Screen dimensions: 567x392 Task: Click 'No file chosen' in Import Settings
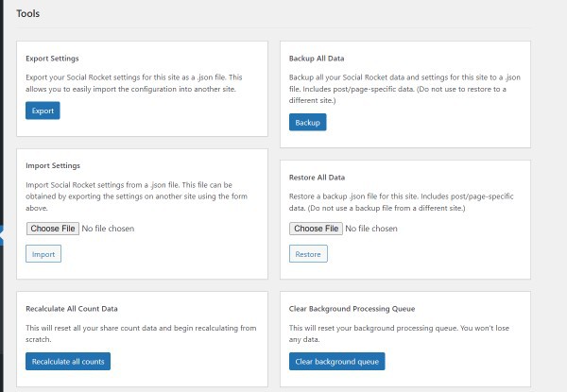pos(108,229)
